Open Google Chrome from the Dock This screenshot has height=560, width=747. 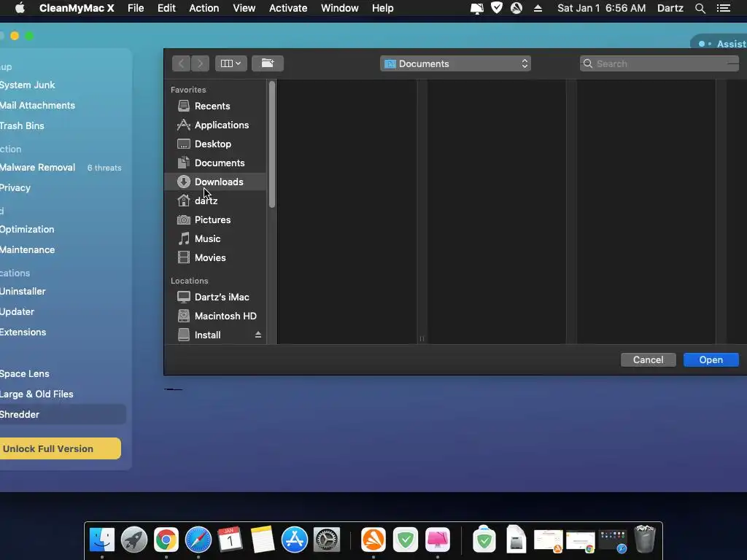[166, 540]
